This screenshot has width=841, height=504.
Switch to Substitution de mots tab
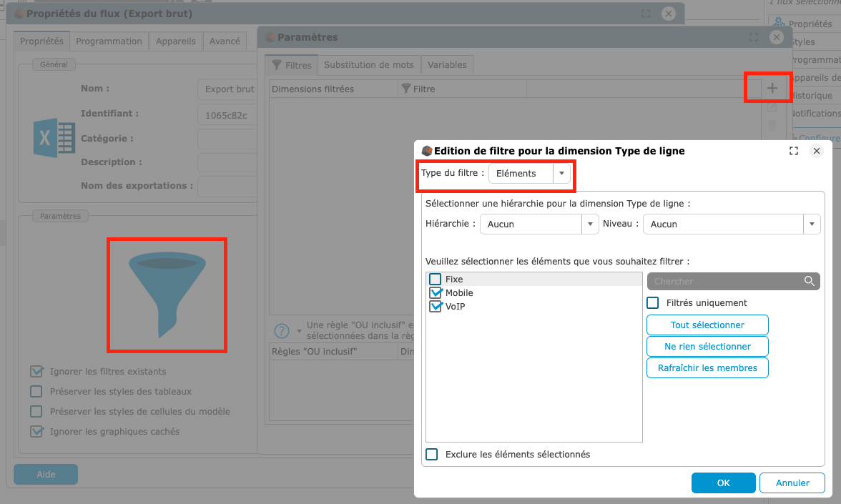click(x=368, y=65)
